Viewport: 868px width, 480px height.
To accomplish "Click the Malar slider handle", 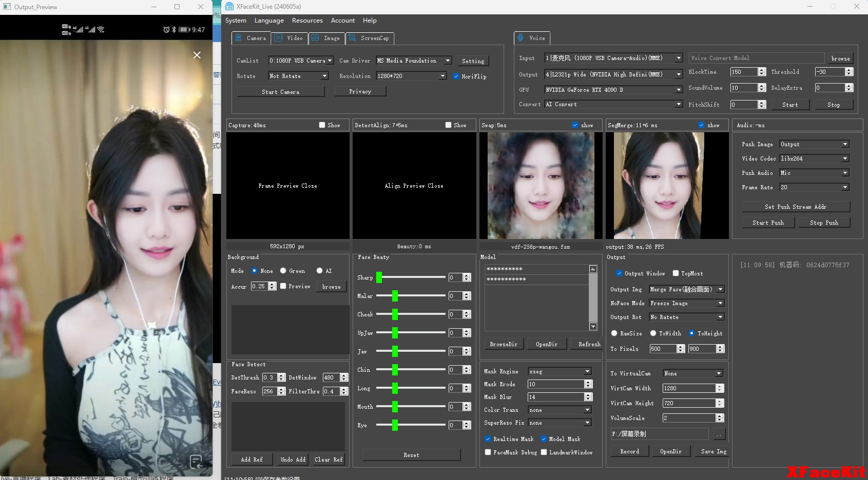I will [x=395, y=296].
